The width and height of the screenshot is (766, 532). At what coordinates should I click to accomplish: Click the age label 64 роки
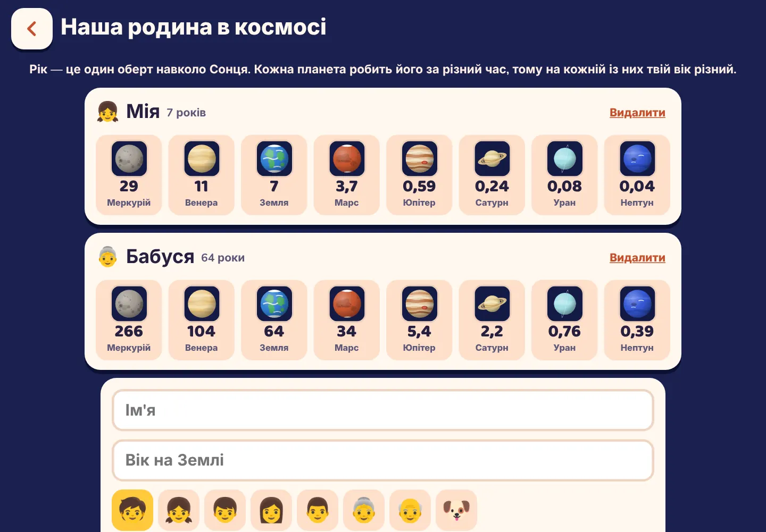(x=223, y=258)
